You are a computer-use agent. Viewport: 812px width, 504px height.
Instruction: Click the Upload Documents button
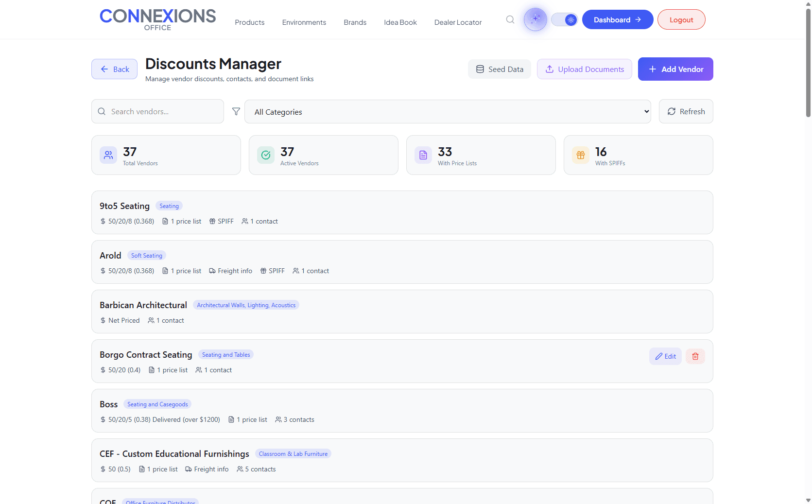pos(584,69)
